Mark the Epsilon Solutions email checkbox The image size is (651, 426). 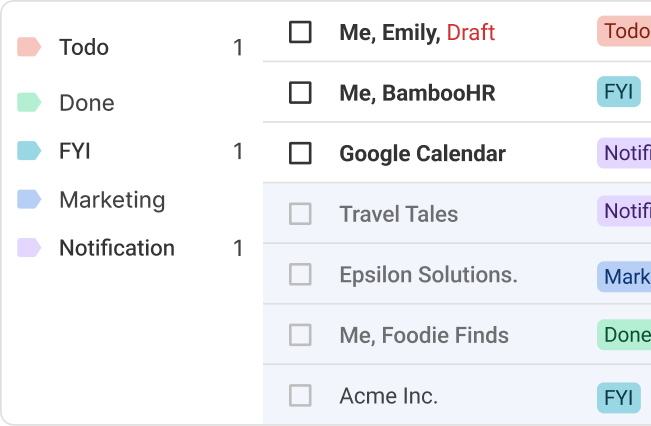(x=300, y=274)
